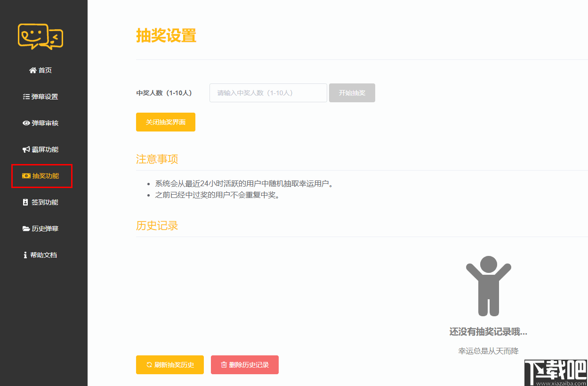The width and height of the screenshot is (588, 386).
Task: Click the 开始抽奖 button
Action: 352,93
